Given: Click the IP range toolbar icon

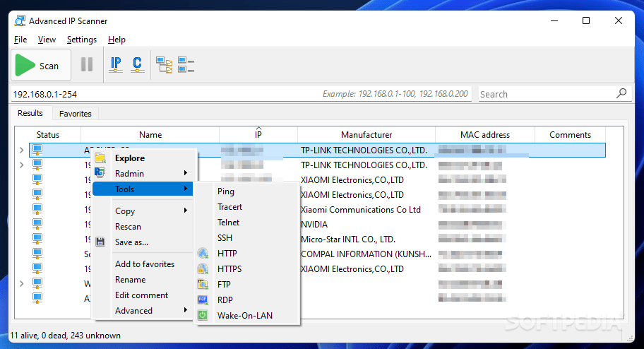Looking at the screenshot, I should tap(116, 64).
